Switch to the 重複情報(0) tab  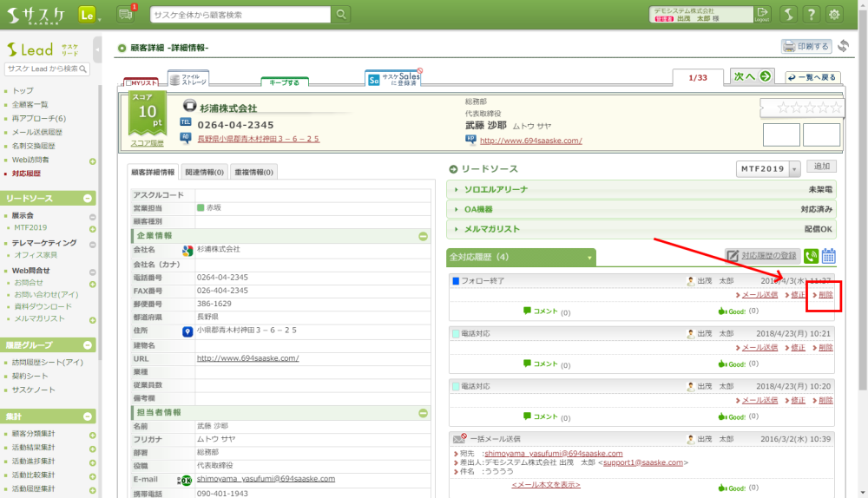(253, 172)
